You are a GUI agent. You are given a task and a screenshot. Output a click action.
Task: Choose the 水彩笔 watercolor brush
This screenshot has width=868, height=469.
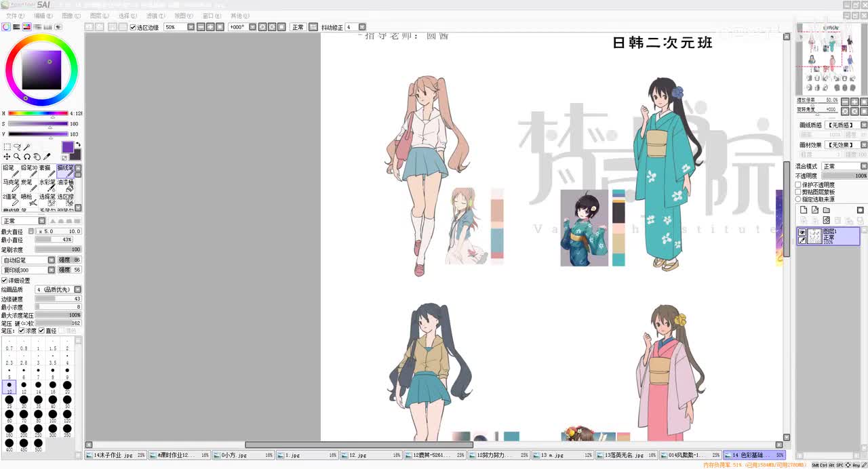coord(47,186)
